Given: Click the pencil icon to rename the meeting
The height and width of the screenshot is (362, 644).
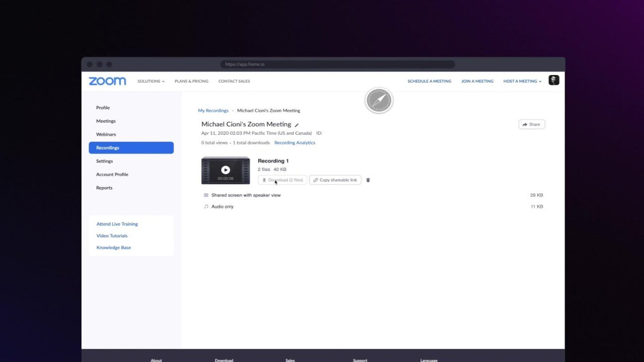Looking at the screenshot, I should tap(296, 125).
